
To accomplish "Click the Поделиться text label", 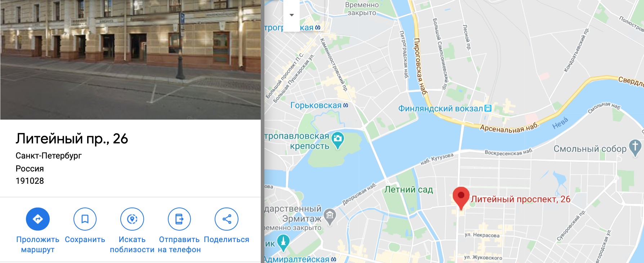I will [227, 240].
